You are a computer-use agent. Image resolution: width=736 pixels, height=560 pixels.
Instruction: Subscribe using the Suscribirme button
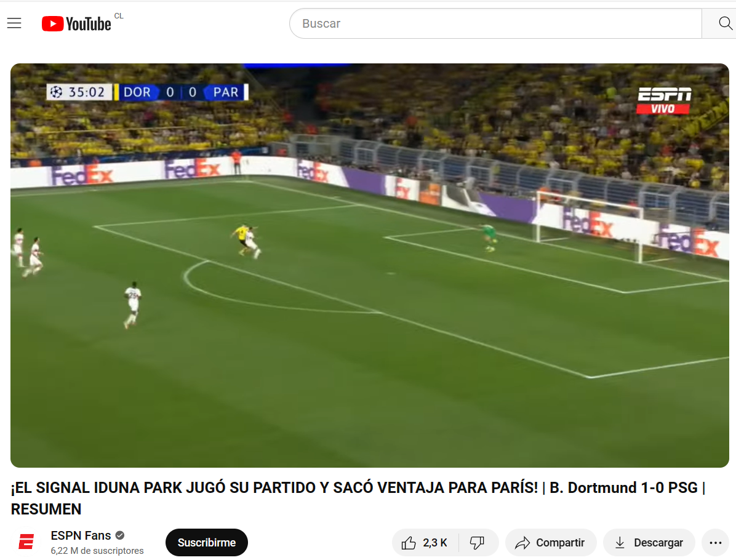(207, 543)
